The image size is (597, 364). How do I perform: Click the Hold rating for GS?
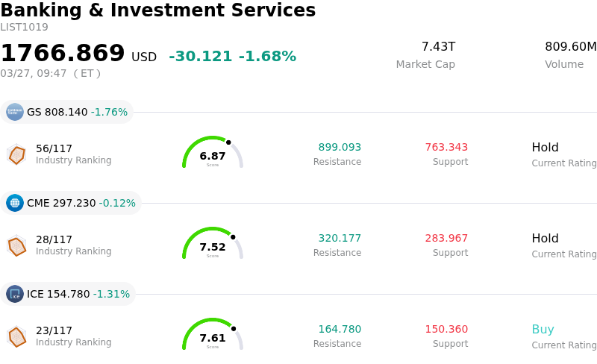click(545, 148)
